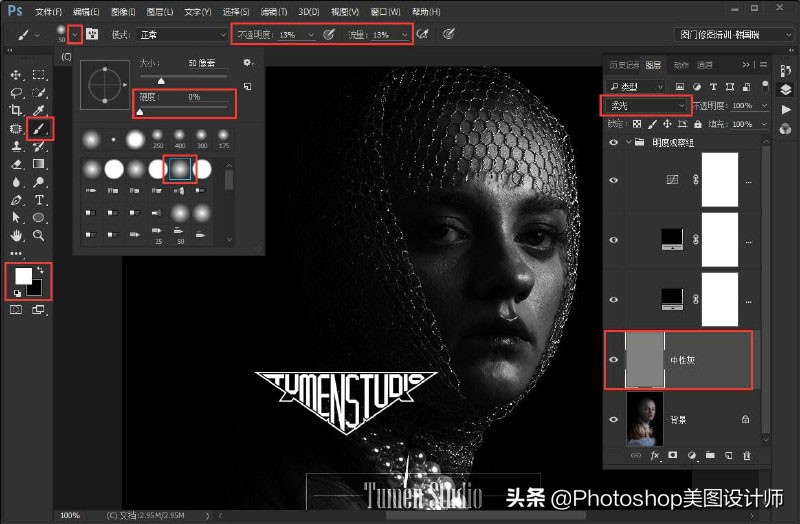
Task: Select the Pen tool
Action: tap(16, 200)
